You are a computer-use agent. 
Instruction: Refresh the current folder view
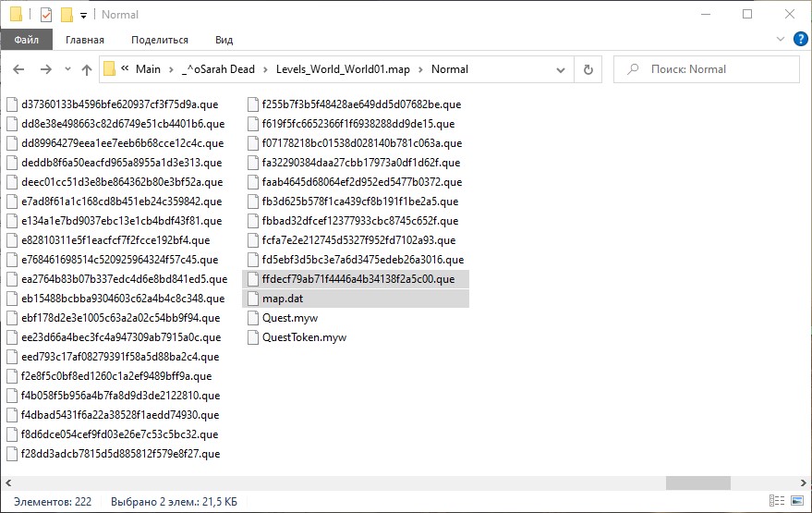point(588,69)
